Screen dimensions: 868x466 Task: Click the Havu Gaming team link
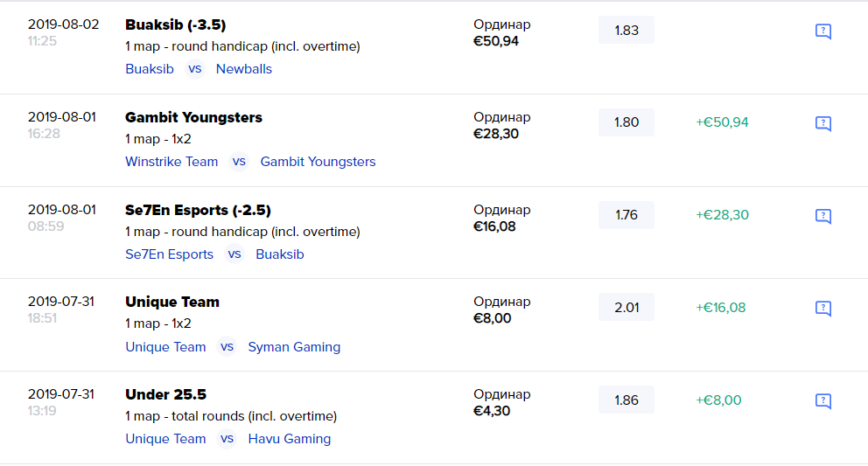(x=290, y=439)
